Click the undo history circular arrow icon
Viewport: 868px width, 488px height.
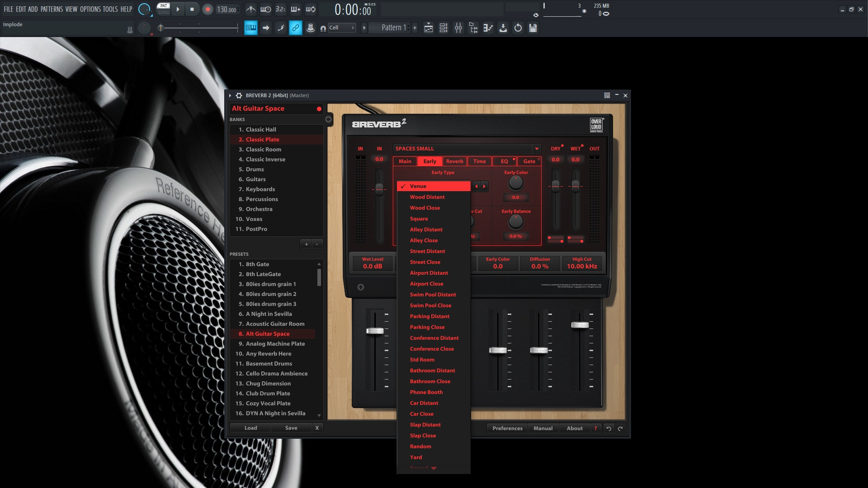518,28
